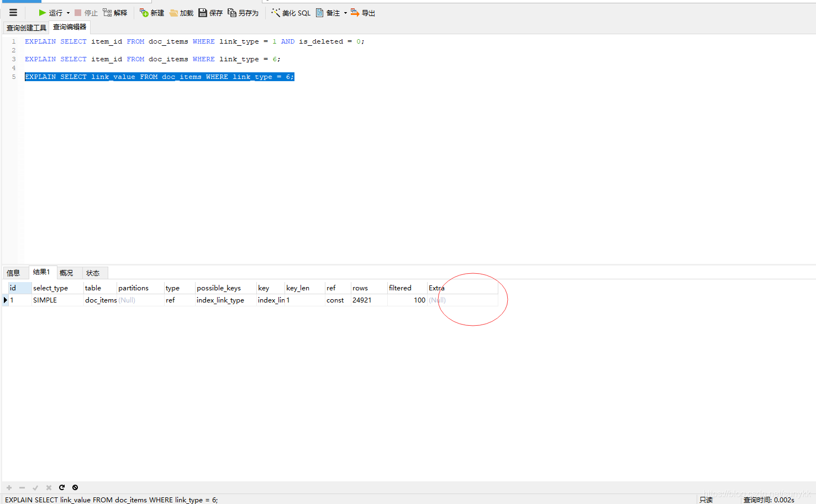Stop the running query
Viewport: 816px width, 504px height.
[x=86, y=13]
